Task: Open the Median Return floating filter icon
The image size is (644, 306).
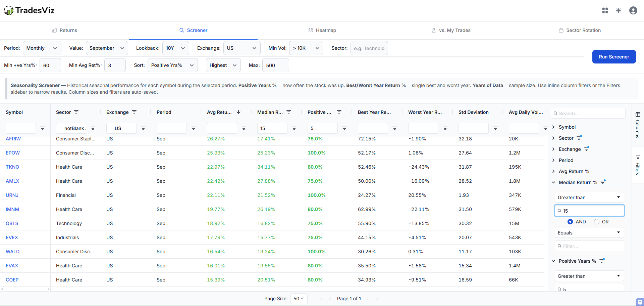Action: 294,128
